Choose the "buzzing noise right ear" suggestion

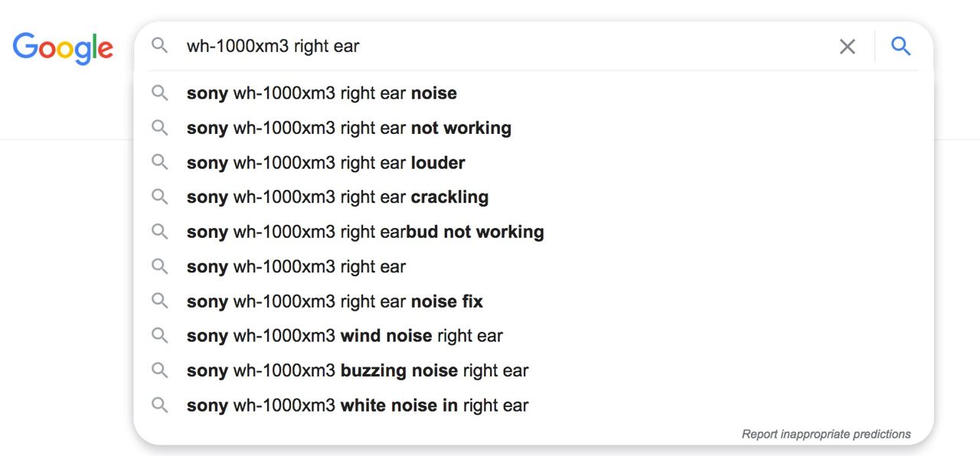coord(358,371)
